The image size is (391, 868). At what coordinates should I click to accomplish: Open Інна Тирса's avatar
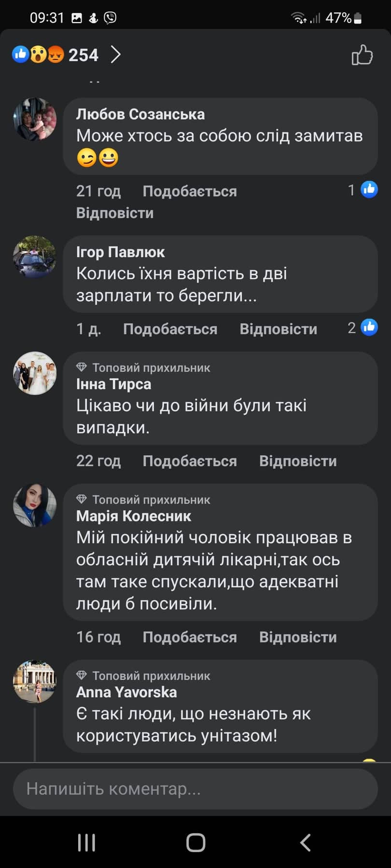point(35,373)
